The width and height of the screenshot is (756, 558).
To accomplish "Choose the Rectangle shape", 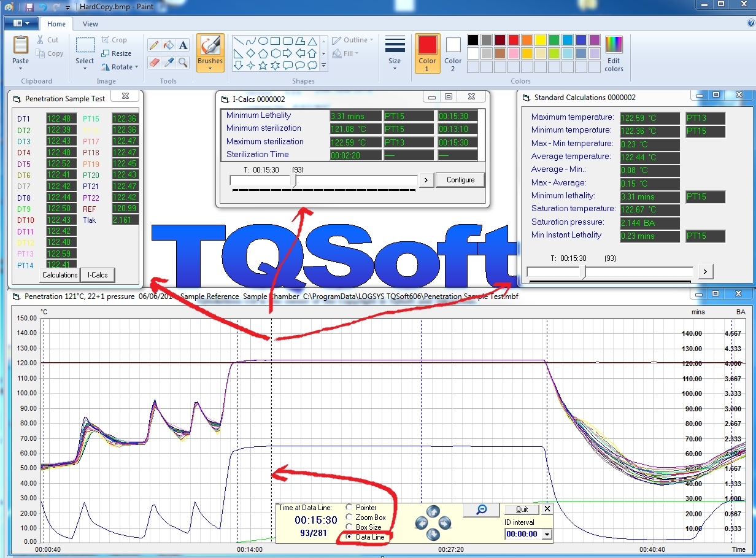I will tap(275, 41).
